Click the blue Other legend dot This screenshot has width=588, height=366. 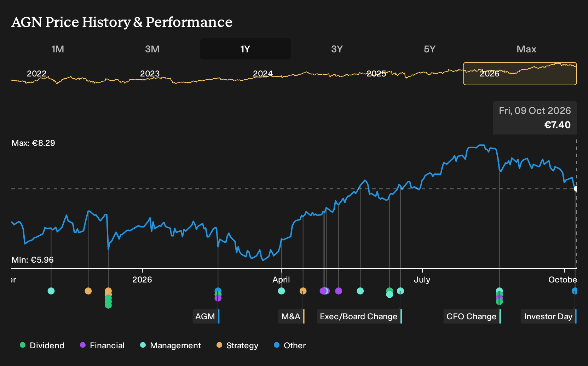point(277,345)
